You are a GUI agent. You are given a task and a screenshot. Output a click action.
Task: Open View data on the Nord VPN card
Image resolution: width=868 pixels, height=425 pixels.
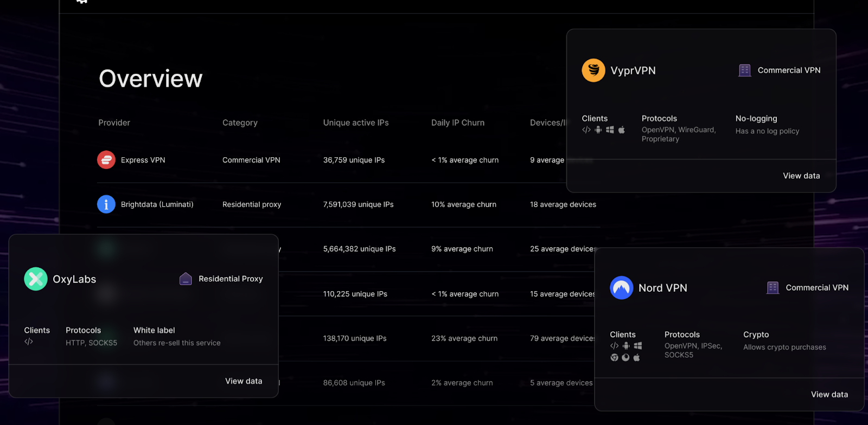click(829, 394)
